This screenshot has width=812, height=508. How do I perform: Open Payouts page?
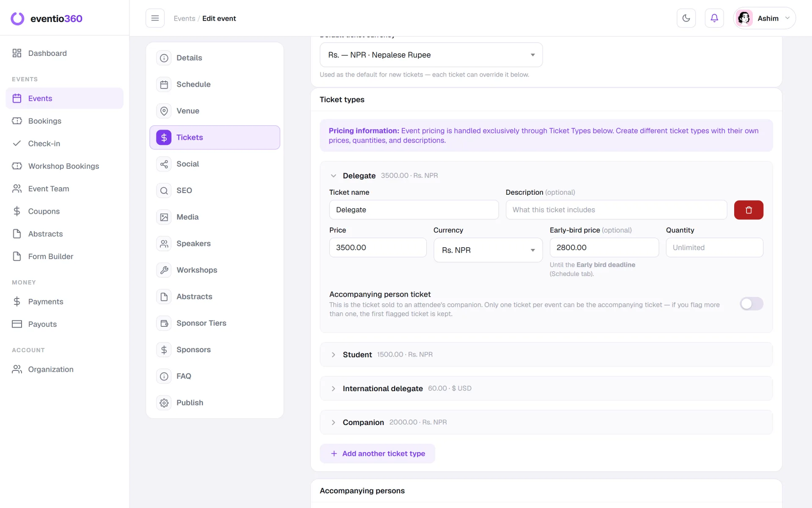coord(64,324)
